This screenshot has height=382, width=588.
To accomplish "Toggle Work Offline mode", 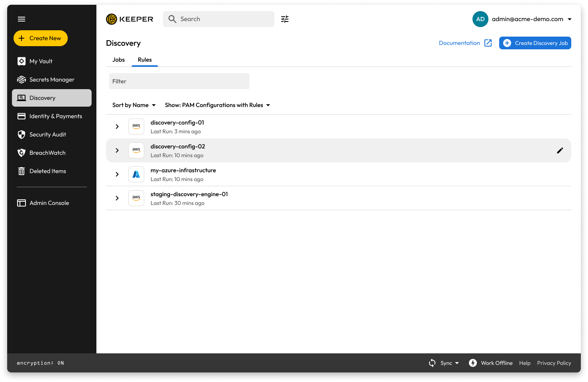I will 491,363.
